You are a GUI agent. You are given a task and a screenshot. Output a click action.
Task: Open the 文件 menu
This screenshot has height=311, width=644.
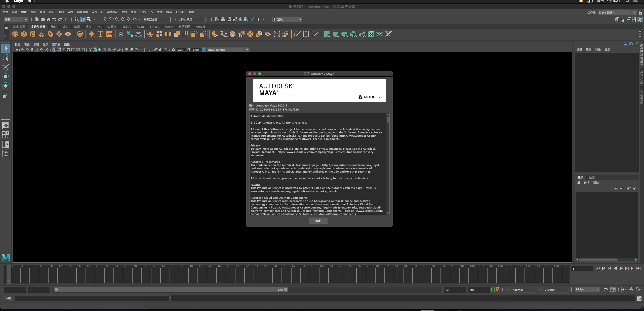pos(5,12)
